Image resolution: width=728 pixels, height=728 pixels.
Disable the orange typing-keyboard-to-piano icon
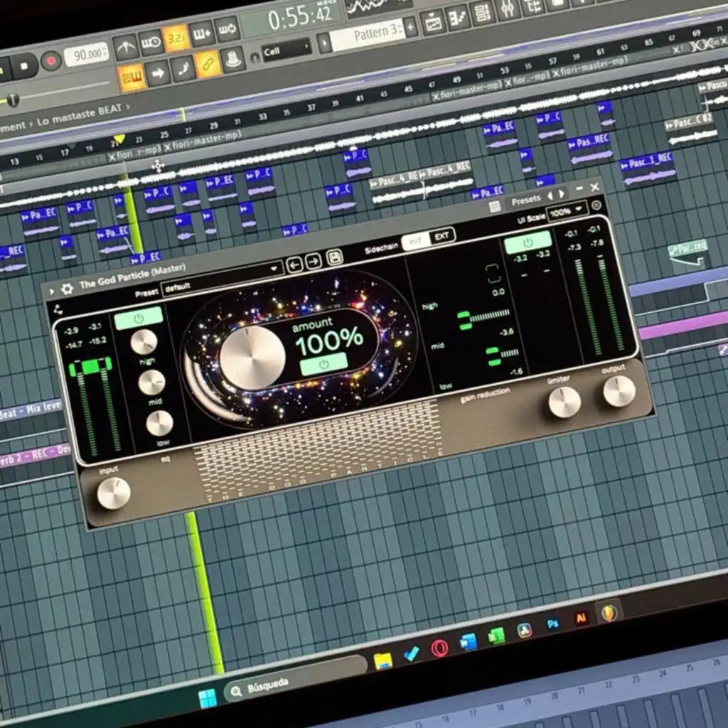click(132, 77)
